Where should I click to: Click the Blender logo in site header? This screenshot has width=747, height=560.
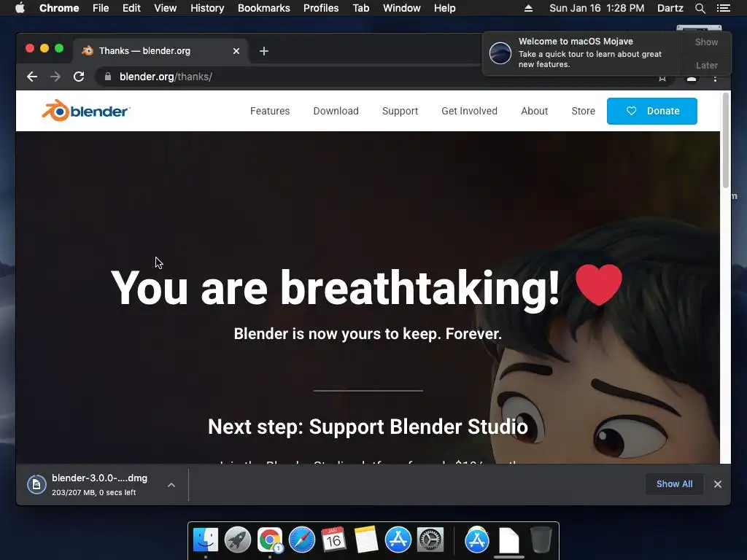click(86, 111)
